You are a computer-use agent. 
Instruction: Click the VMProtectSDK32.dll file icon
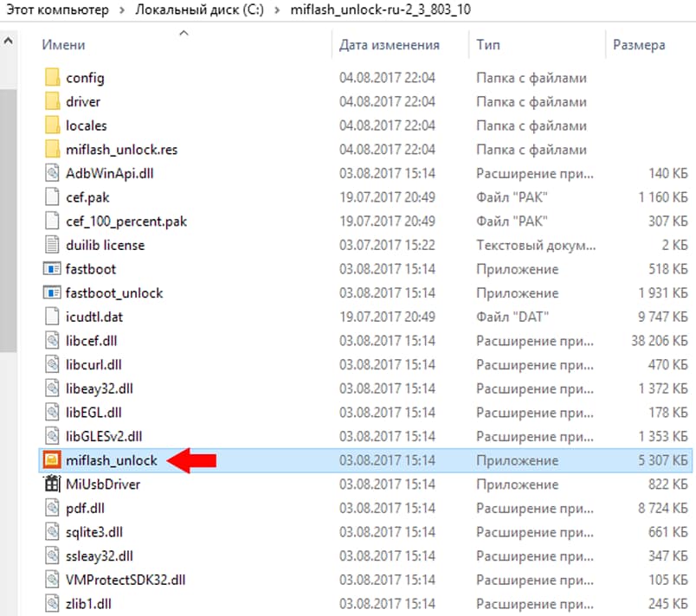[x=52, y=580]
